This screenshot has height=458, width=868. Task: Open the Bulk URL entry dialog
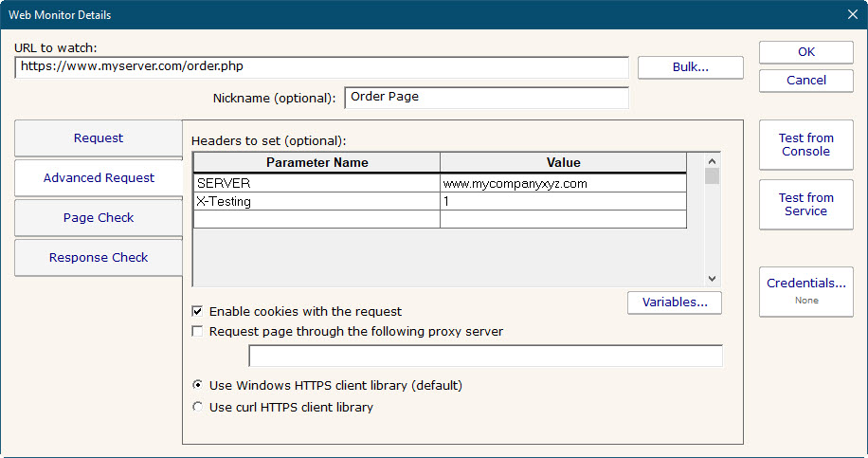(x=690, y=67)
